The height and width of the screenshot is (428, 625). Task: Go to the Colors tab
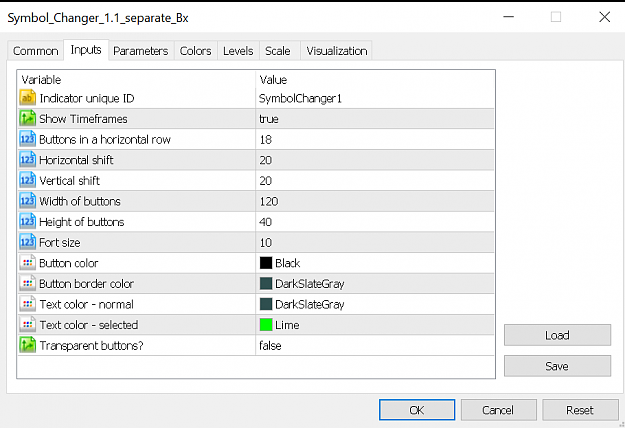(x=195, y=51)
